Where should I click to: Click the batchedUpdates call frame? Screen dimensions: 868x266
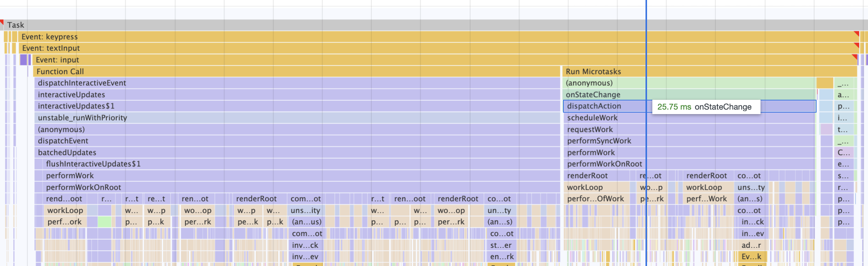297,152
